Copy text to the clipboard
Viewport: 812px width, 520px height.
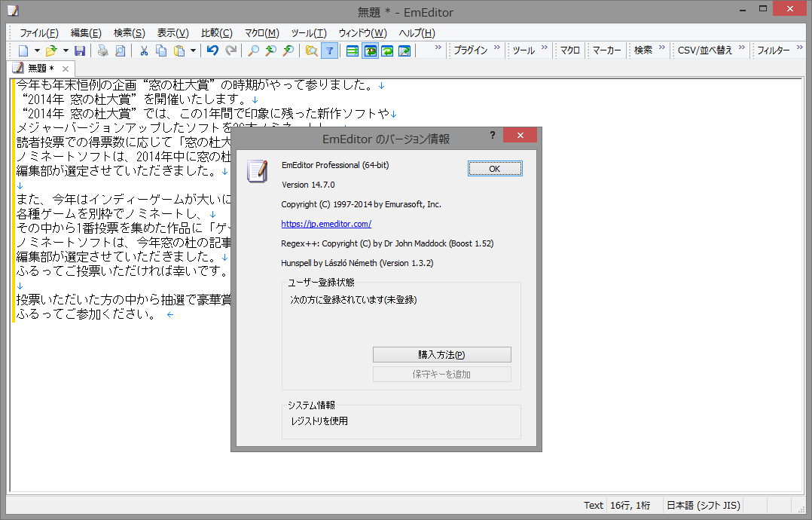pyautogui.click(x=160, y=50)
